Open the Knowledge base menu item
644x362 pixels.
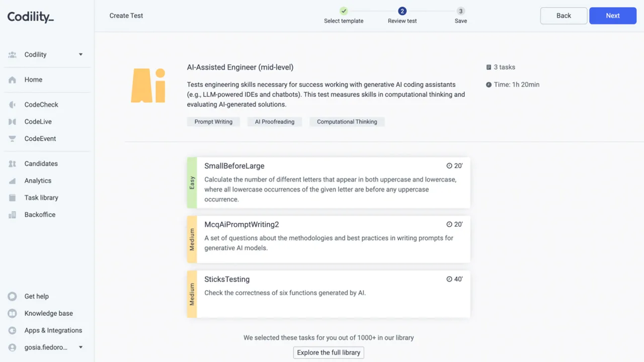[x=48, y=313]
